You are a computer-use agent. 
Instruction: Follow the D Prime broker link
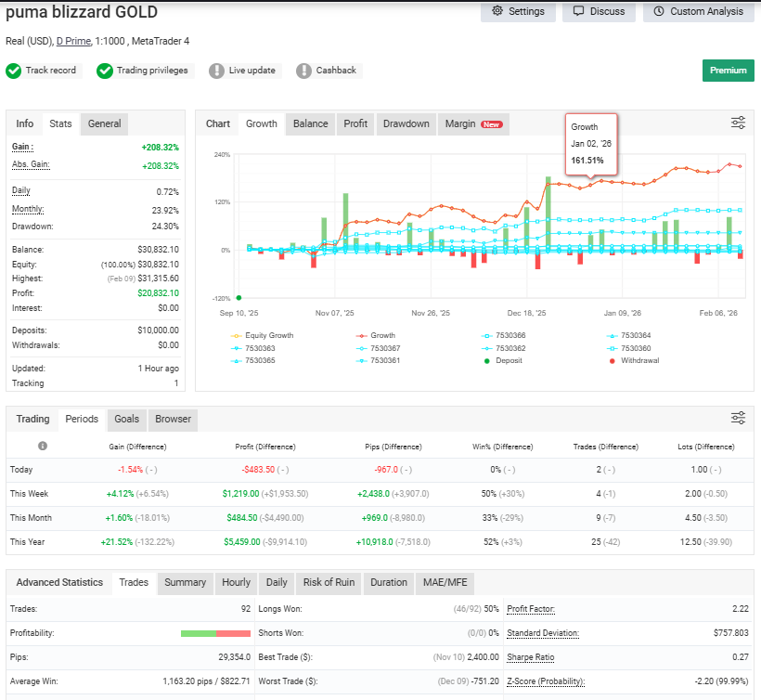pos(73,41)
